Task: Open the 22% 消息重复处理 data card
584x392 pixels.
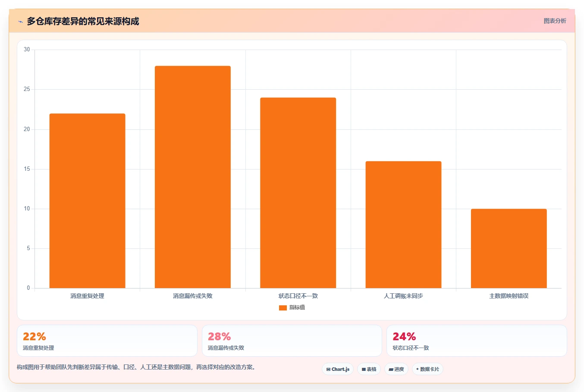Action: (x=107, y=341)
